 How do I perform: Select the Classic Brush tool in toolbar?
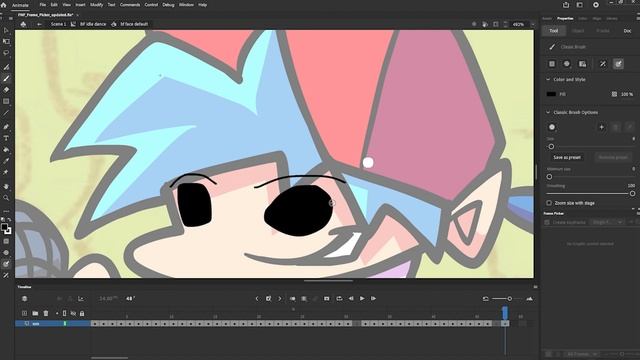(6, 78)
